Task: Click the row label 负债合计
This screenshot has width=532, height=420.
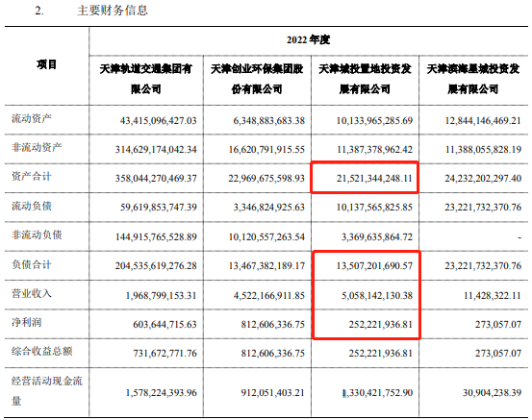Action: pyautogui.click(x=32, y=264)
